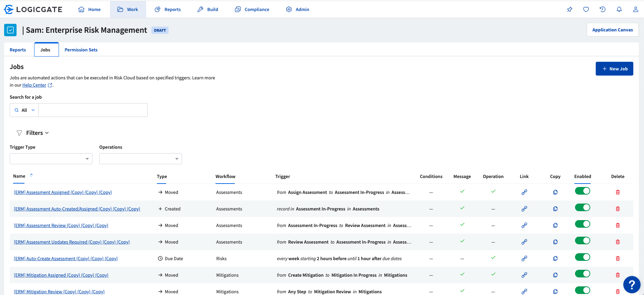Open favorites heart icon
The height and width of the screenshot is (295, 644).
click(586, 9)
